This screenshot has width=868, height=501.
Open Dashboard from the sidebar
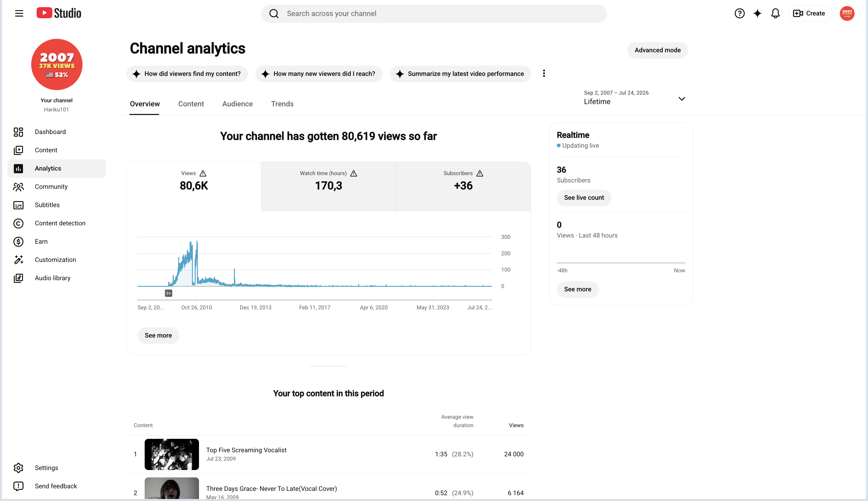57,132
